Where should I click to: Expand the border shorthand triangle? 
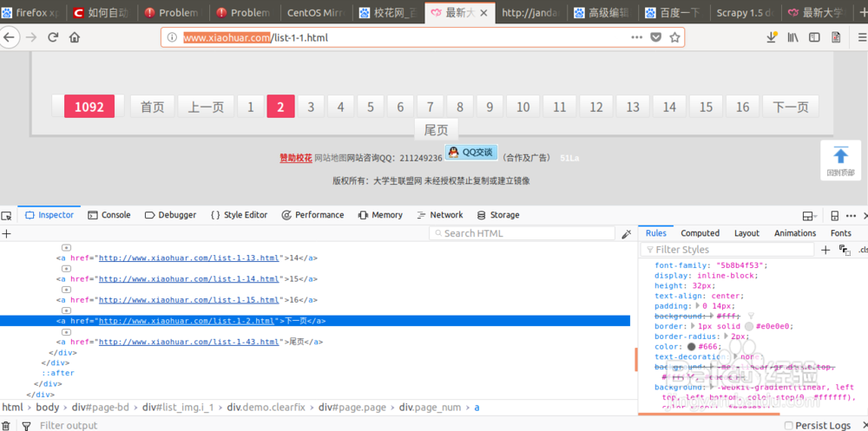[x=692, y=326]
